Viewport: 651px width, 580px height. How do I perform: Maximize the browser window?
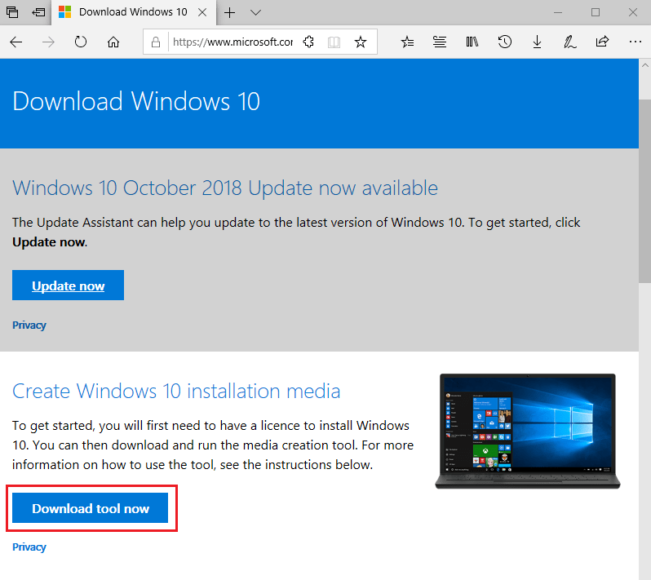click(x=595, y=12)
